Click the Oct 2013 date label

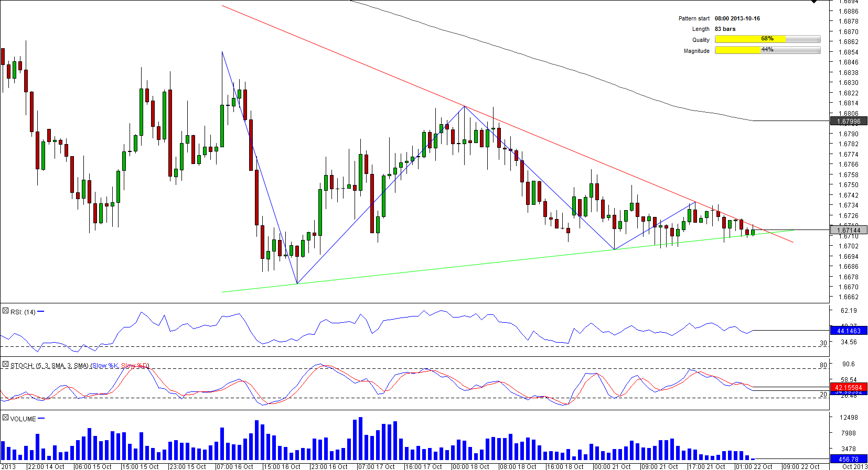click(x=855, y=466)
